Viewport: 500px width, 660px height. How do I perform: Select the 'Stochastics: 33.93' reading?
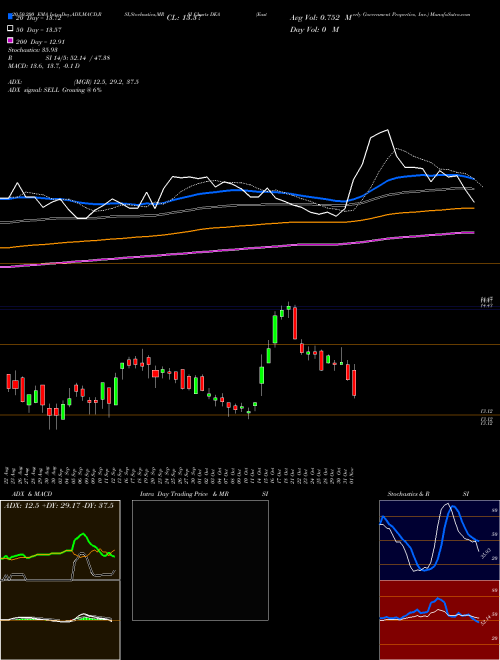tap(33, 50)
